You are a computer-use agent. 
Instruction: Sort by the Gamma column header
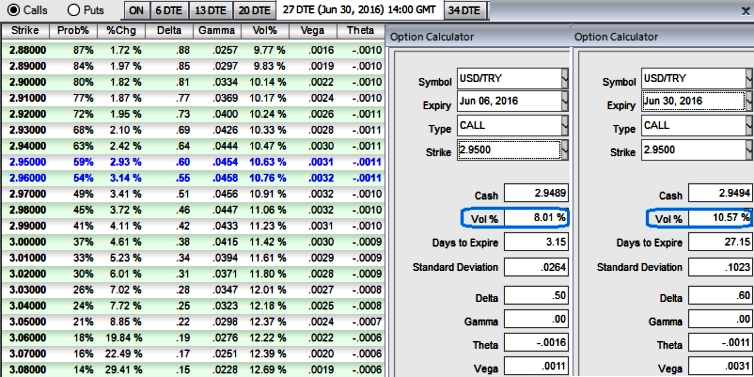(x=217, y=31)
